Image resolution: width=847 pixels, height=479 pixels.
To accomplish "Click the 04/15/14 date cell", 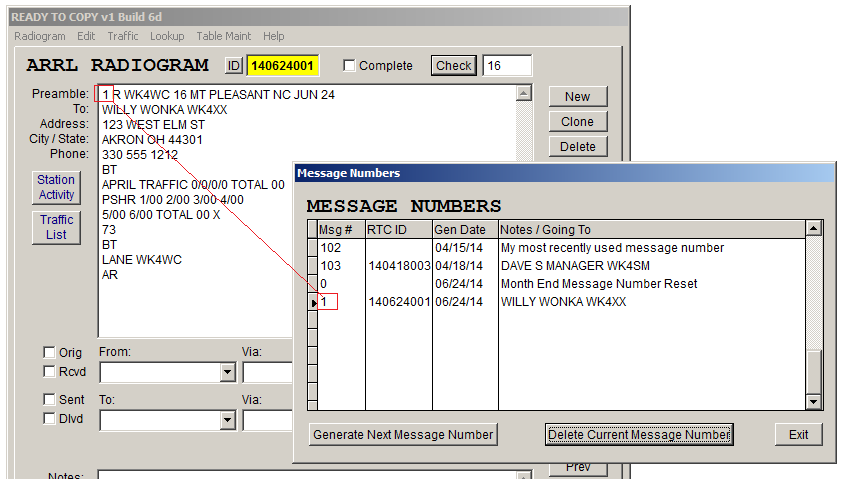I will coord(465,248).
